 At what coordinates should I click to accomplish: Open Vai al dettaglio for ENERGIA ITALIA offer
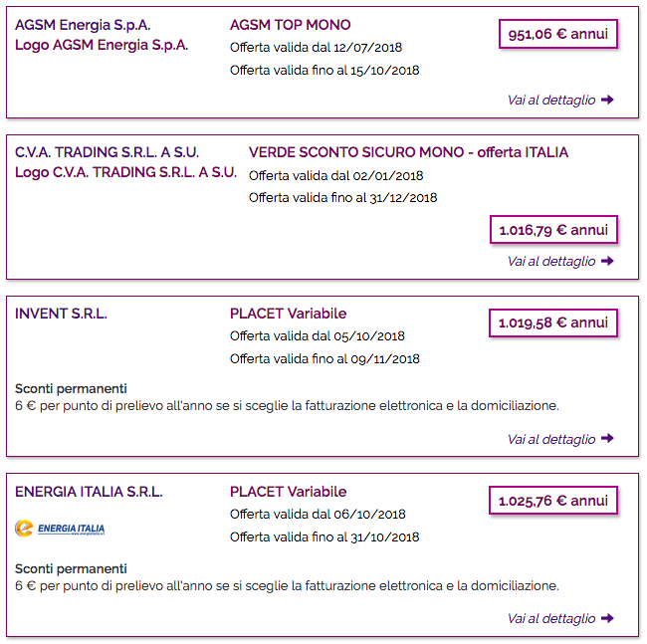click(x=560, y=618)
